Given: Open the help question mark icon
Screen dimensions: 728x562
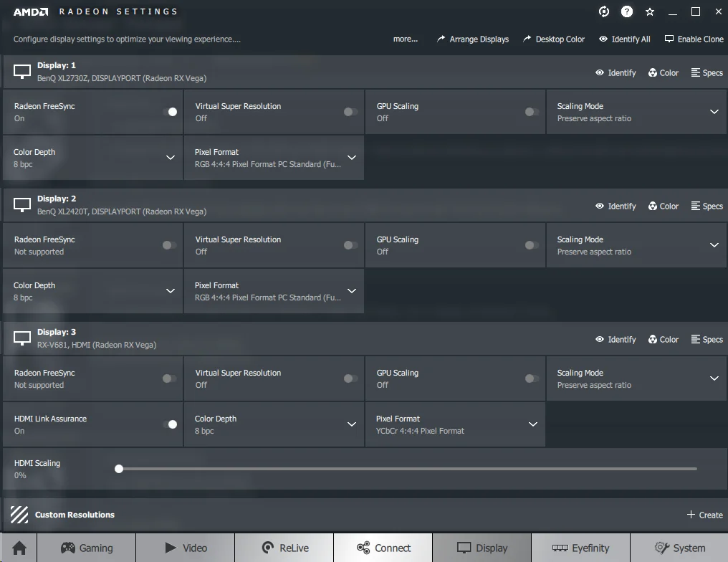Looking at the screenshot, I should click(627, 11).
